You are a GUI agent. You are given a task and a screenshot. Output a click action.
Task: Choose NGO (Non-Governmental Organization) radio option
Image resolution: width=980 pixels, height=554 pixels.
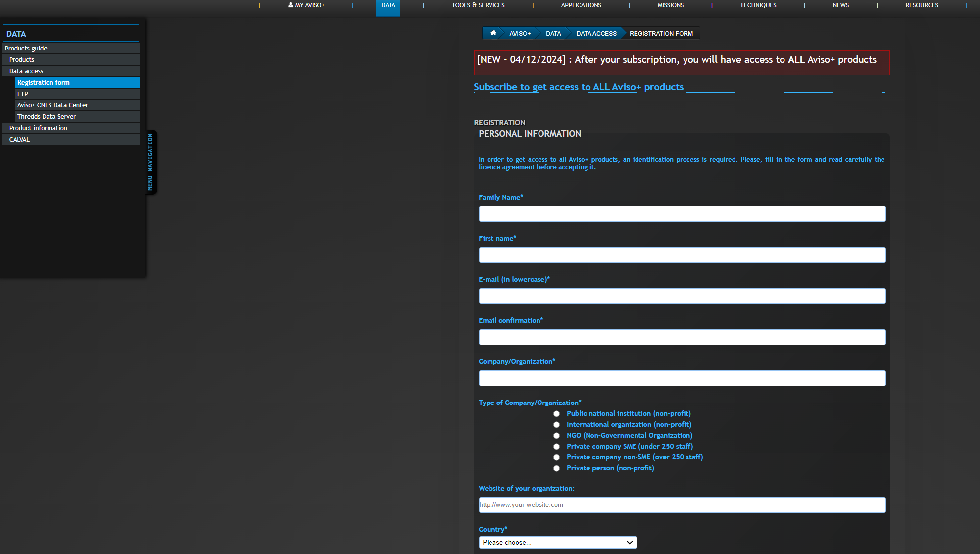tap(556, 436)
